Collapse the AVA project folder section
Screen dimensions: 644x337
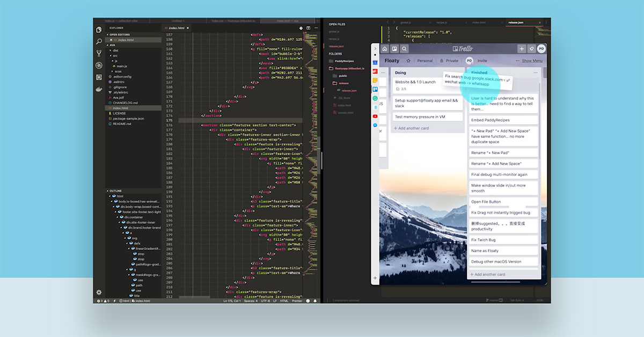[107, 45]
